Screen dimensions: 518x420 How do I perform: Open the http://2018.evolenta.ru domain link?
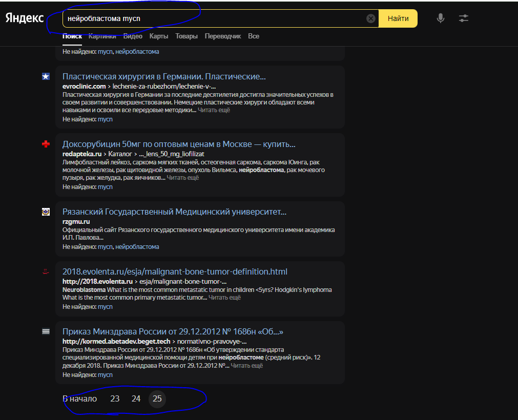click(x=97, y=282)
